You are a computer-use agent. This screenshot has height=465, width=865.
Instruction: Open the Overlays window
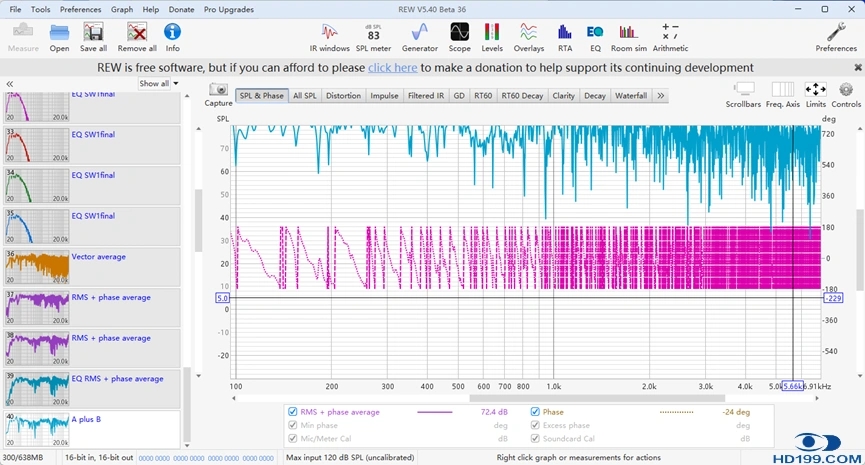(x=528, y=37)
